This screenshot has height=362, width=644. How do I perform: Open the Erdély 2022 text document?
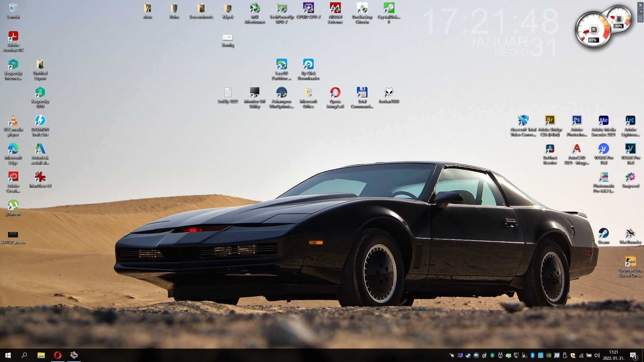228,95
